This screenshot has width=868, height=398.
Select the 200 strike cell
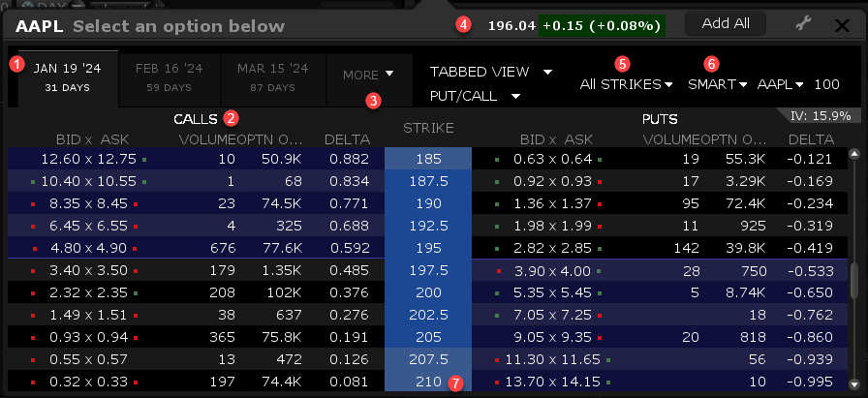click(428, 292)
